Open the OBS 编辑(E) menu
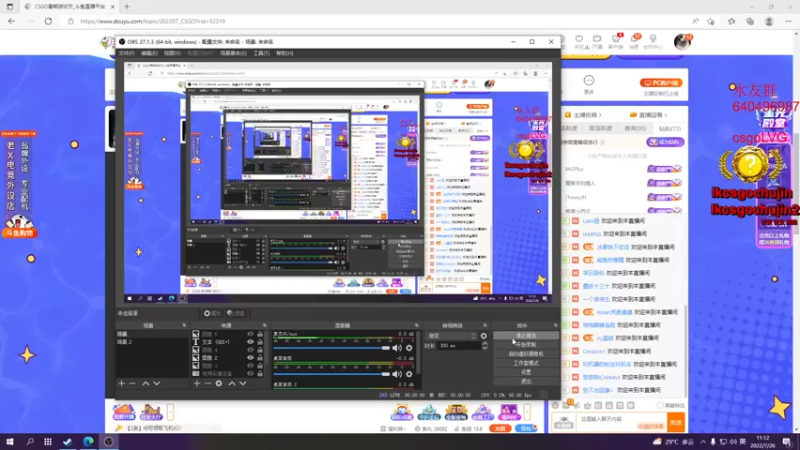 click(x=149, y=53)
